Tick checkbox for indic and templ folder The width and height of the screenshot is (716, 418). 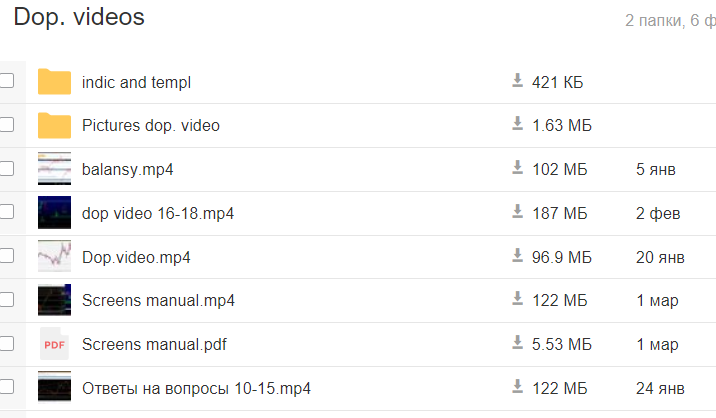coord(7,82)
